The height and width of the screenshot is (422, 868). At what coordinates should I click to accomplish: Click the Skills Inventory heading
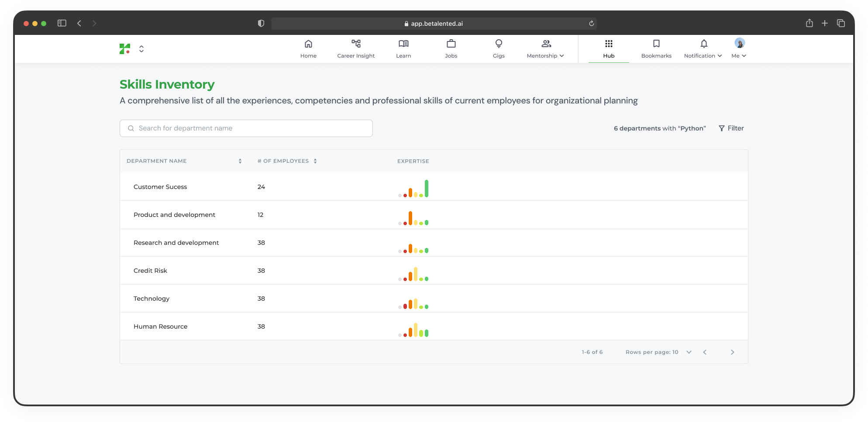coord(167,84)
